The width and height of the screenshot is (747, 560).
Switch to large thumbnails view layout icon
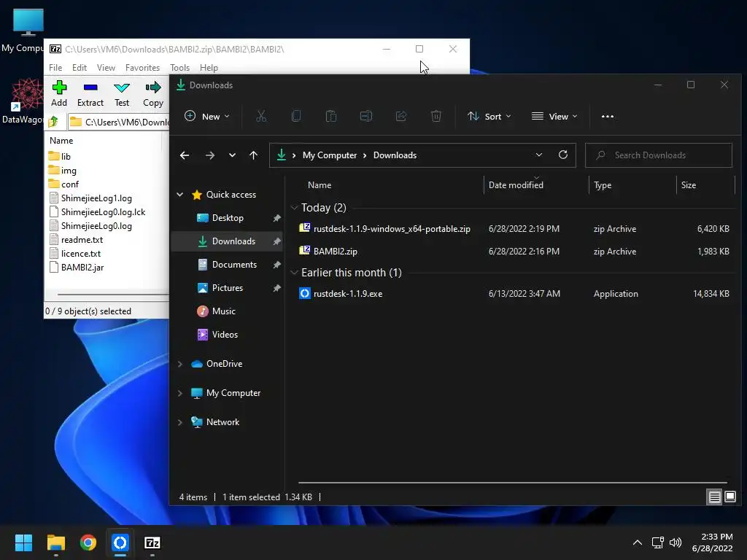click(730, 497)
